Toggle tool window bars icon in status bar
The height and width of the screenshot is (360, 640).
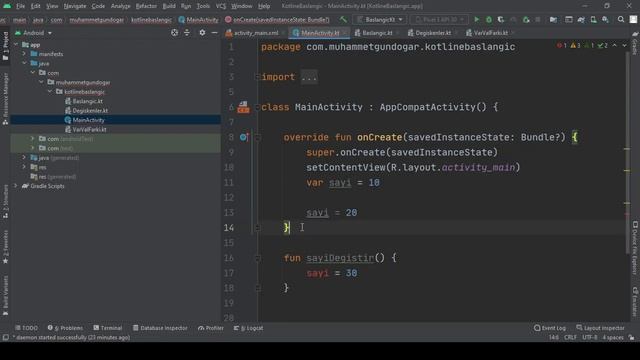click(x=5, y=338)
